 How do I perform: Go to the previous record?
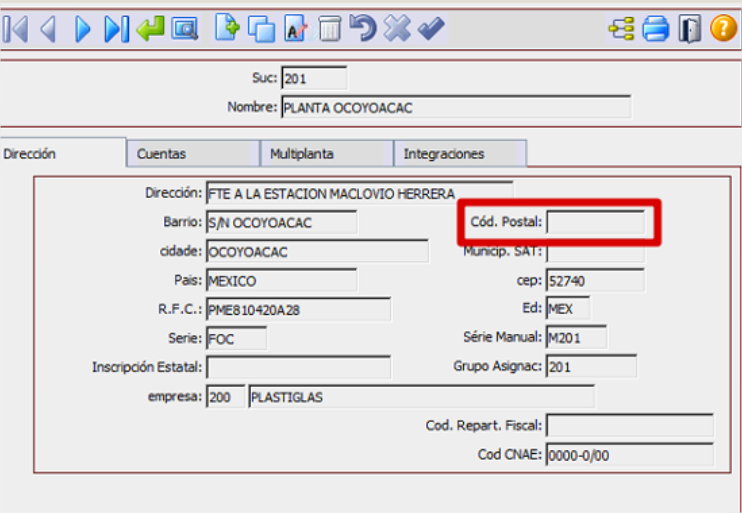click(48, 29)
